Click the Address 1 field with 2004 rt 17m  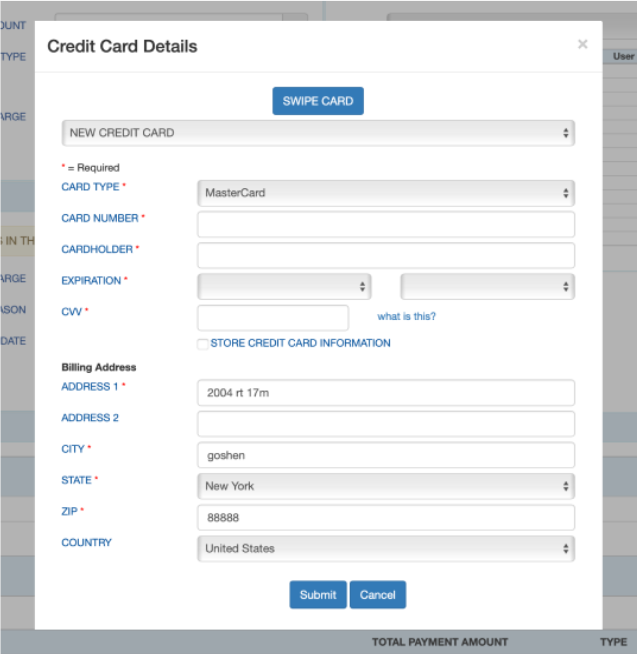(x=386, y=393)
